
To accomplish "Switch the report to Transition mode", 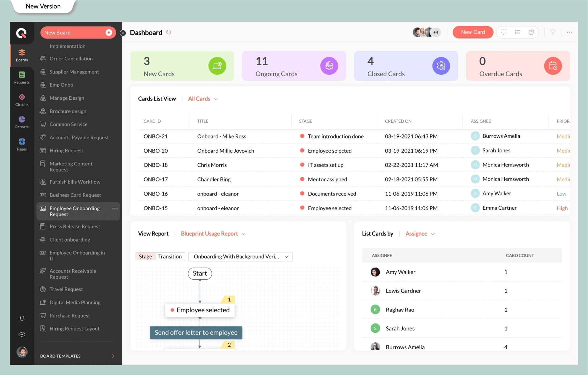I will click(x=170, y=256).
